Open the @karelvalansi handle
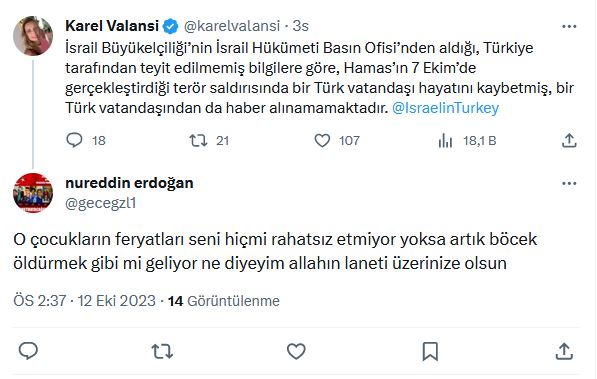 click(x=232, y=26)
